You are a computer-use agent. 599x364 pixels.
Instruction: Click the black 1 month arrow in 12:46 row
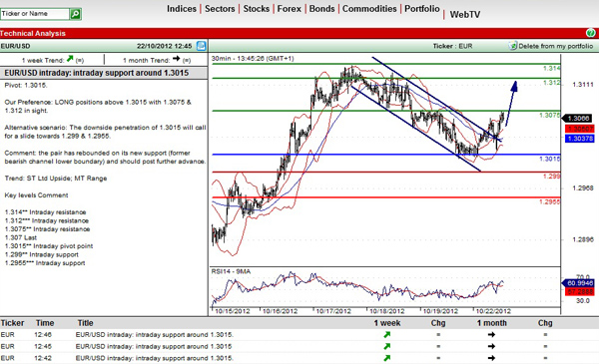(491, 335)
